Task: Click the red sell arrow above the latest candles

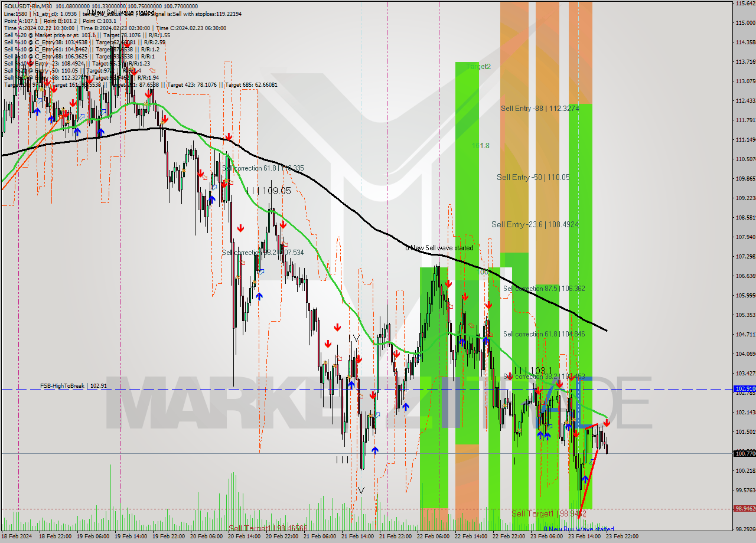Action: pos(607,423)
